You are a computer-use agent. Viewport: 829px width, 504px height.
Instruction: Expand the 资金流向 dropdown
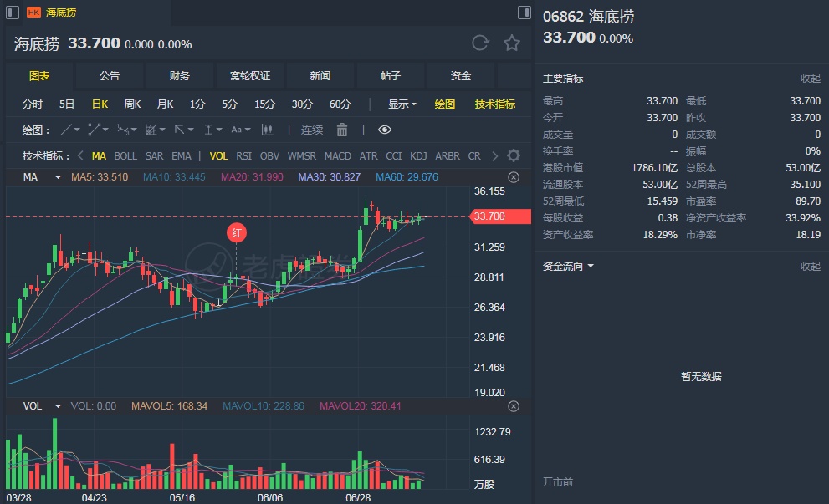coord(568,267)
